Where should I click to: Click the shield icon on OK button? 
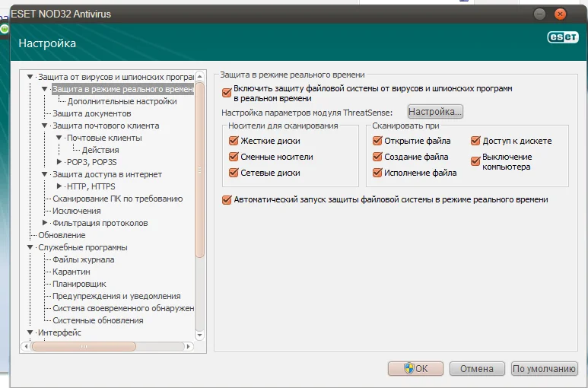click(x=408, y=368)
